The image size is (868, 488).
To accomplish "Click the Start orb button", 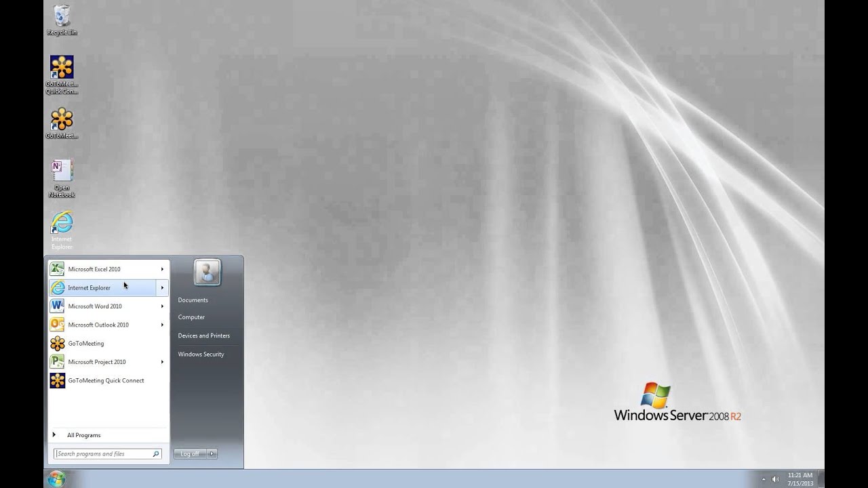I will pos(57,479).
